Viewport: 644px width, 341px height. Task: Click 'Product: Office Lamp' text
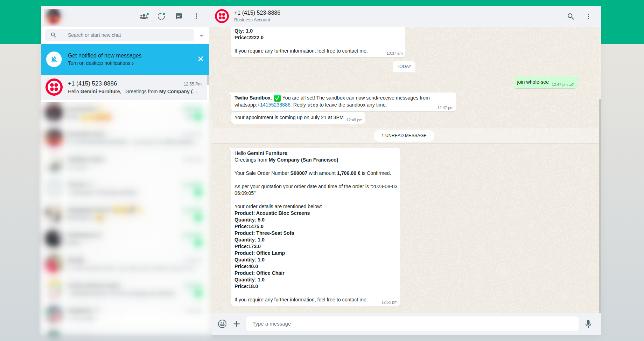pos(260,253)
